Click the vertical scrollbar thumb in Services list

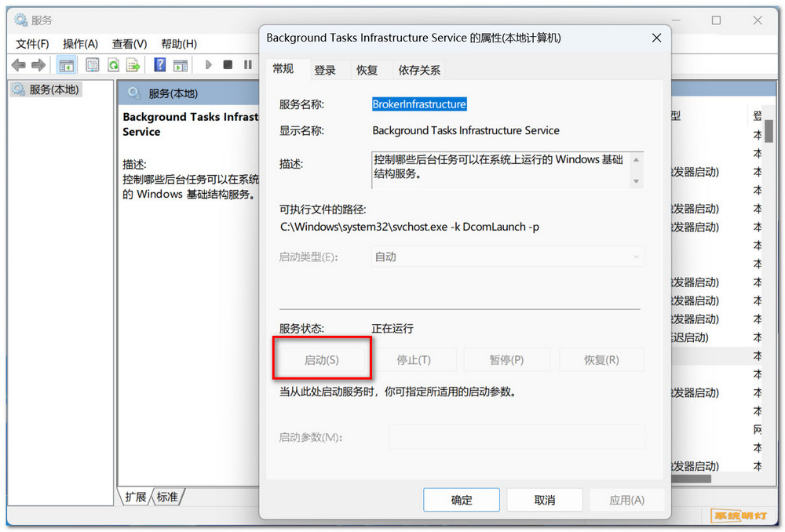click(769, 130)
